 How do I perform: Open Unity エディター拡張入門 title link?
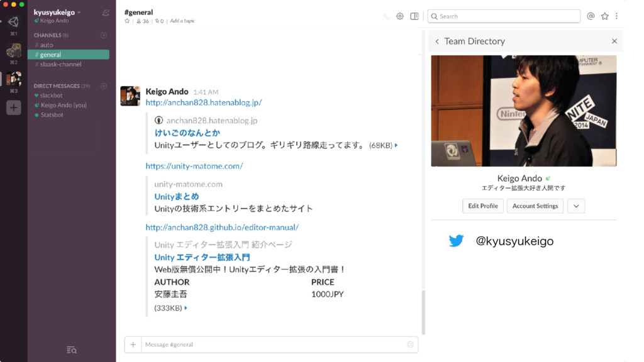pyautogui.click(x=202, y=257)
